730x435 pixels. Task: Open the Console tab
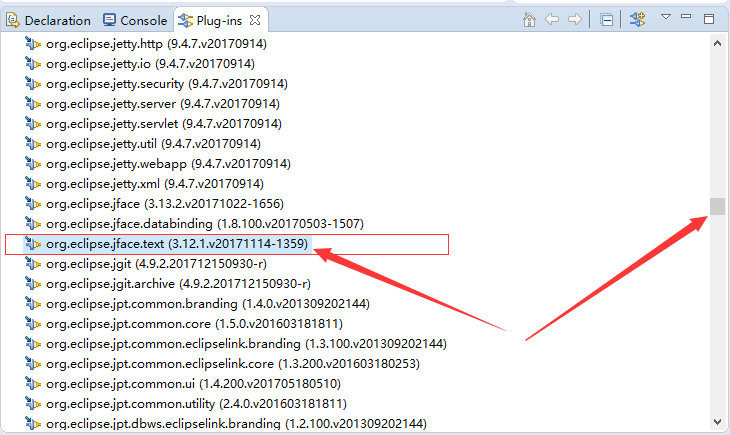coord(135,20)
